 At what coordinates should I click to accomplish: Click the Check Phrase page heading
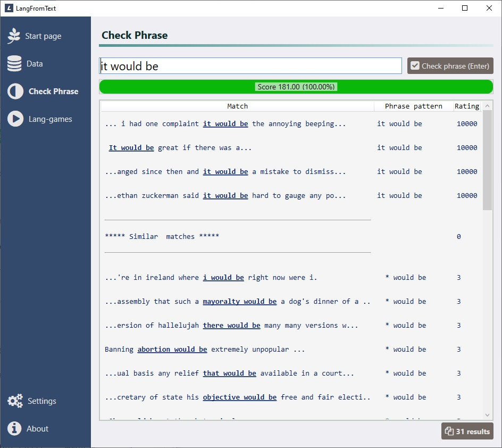tap(135, 35)
